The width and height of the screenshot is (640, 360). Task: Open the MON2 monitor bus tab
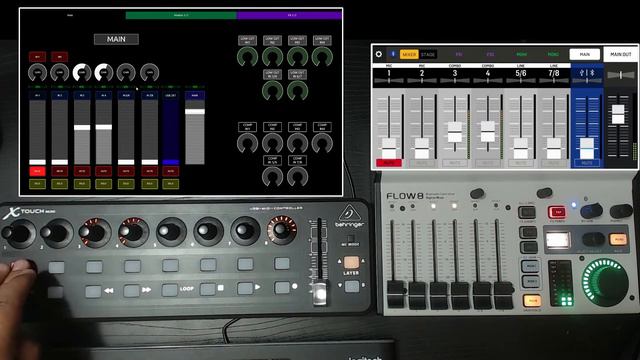(553, 54)
